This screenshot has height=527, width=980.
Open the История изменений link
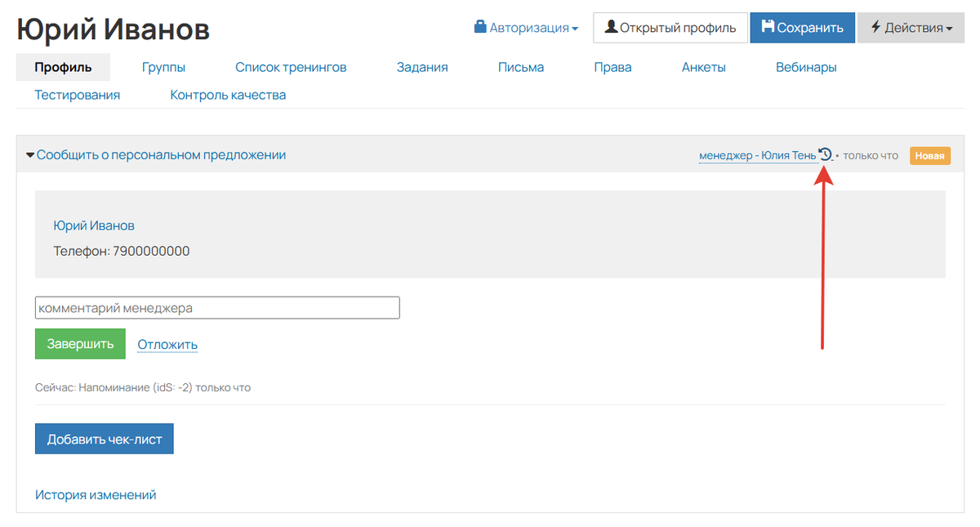tap(96, 495)
